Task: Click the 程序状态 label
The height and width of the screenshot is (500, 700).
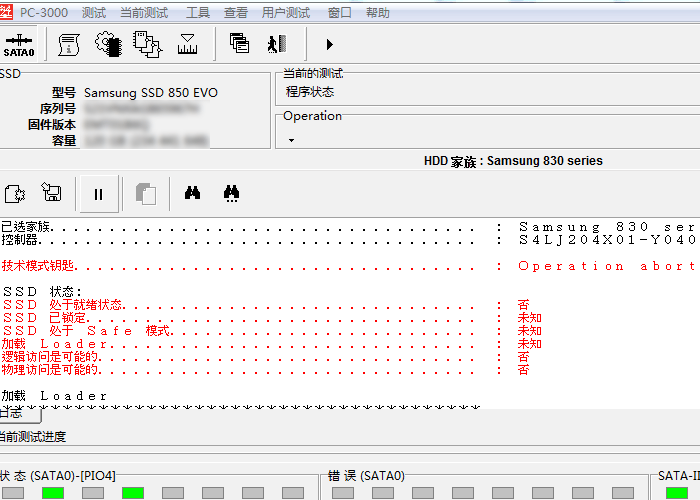Action: pyautogui.click(x=310, y=92)
